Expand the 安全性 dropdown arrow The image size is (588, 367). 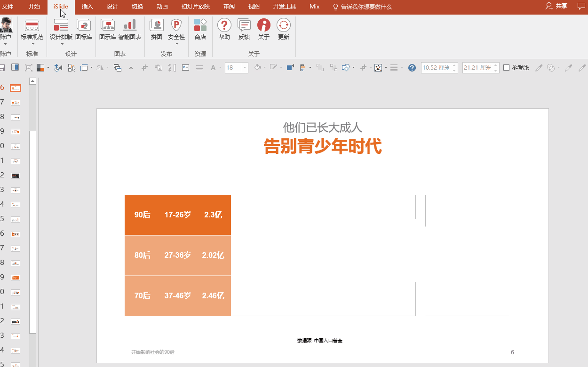[x=176, y=44]
